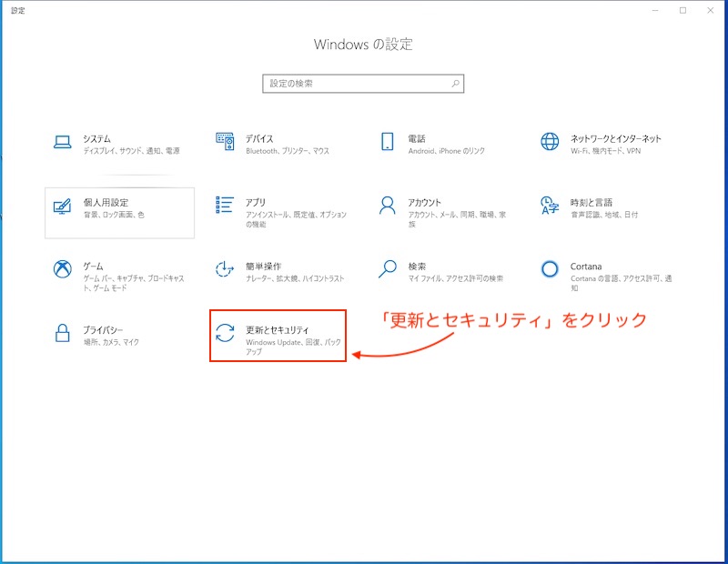Open the ゲーム settings title
The width and height of the screenshot is (728, 564).
coord(94,267)
